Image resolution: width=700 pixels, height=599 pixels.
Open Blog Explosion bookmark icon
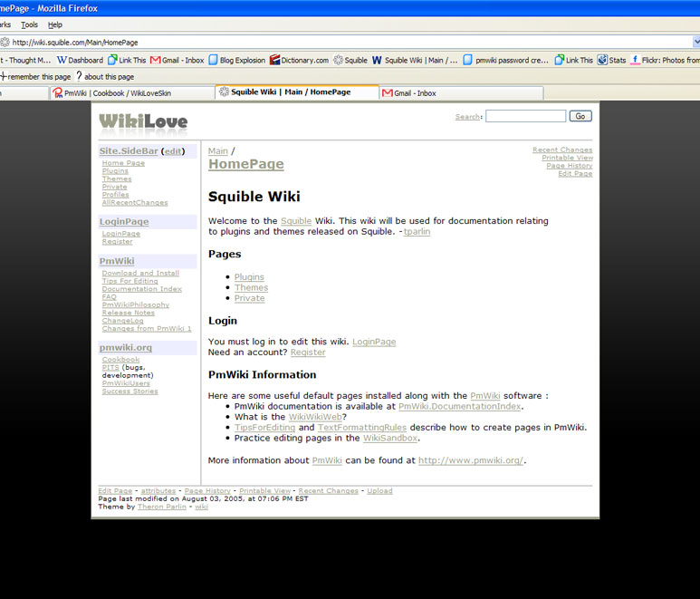click(x=214, y=60)
